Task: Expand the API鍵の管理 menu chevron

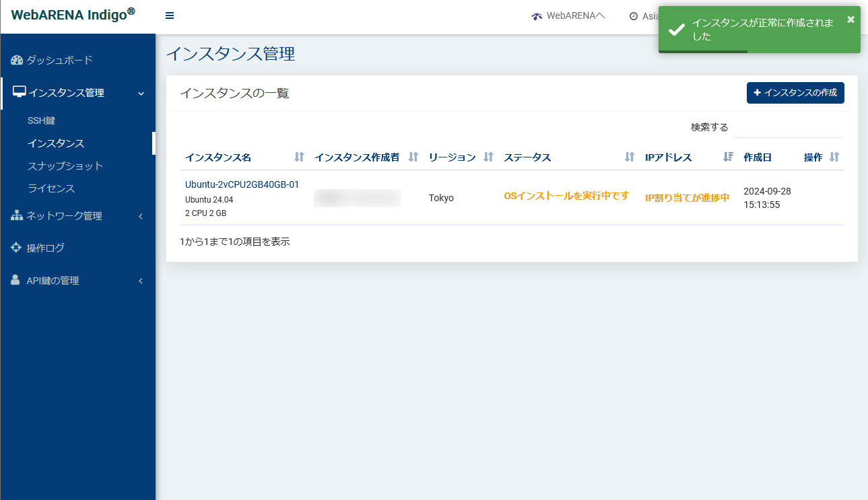Action: [x=141, y=281]
